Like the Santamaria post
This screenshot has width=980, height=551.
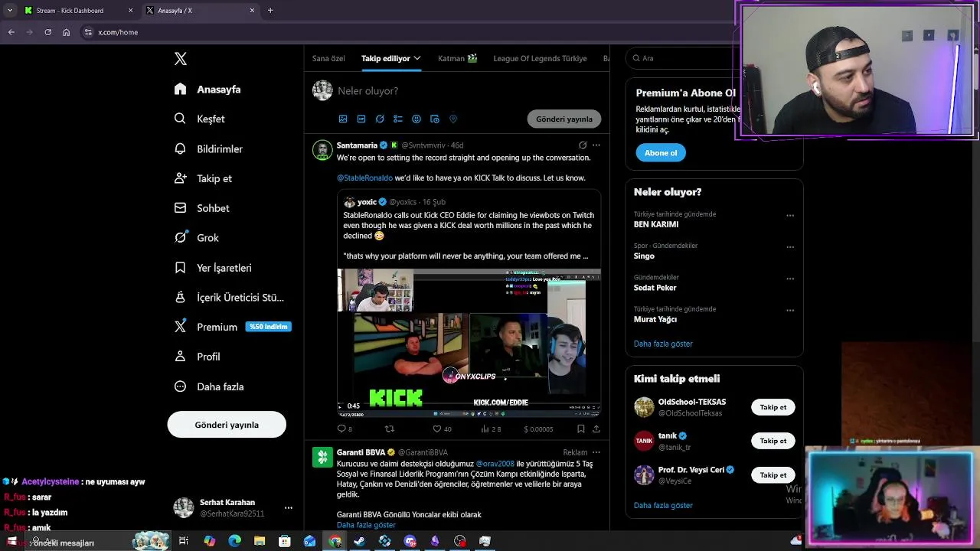[x=437, y=429]
